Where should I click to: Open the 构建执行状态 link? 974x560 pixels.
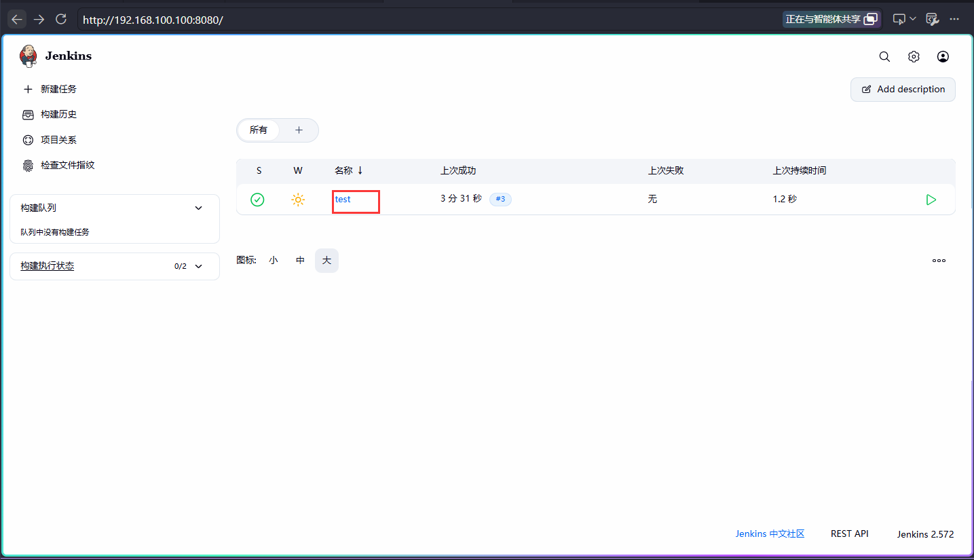[47, 265]
